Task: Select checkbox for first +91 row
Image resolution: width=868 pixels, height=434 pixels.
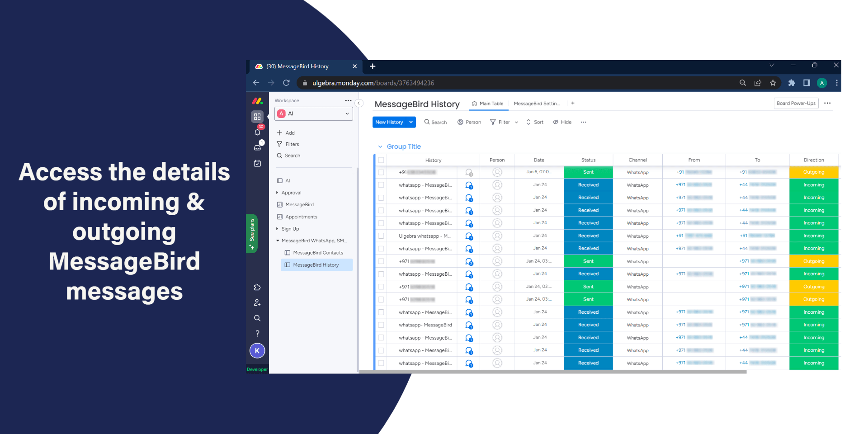Action: point(381,172)
